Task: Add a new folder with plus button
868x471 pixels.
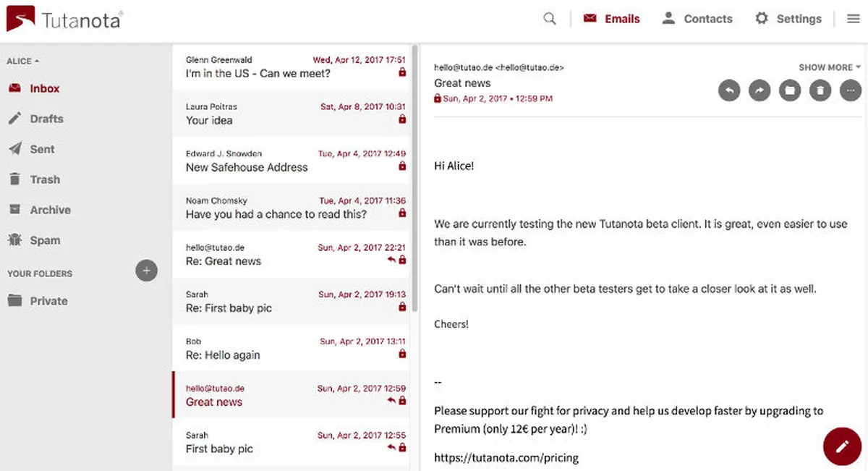Action: click(146, 271)
